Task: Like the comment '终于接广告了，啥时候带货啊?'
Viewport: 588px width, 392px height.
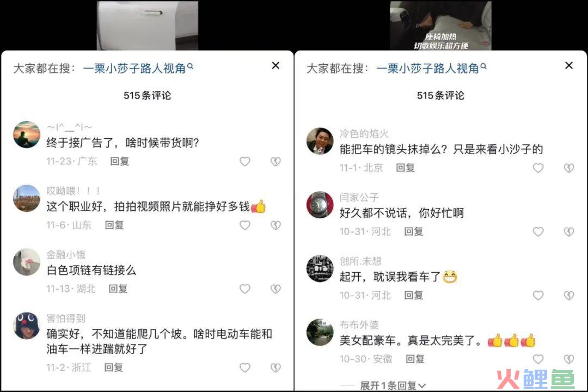Action: coord(245,161)
